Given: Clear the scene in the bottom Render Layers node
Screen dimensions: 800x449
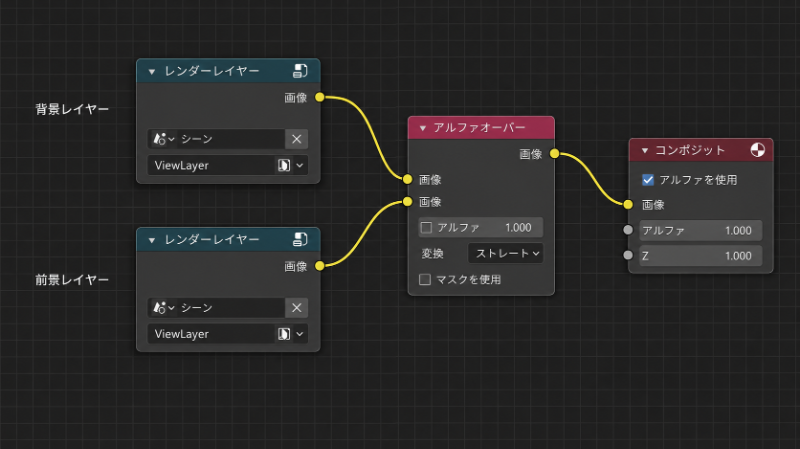Looking at the screenshot, I should pyautogui.click(x=296, y=308).
